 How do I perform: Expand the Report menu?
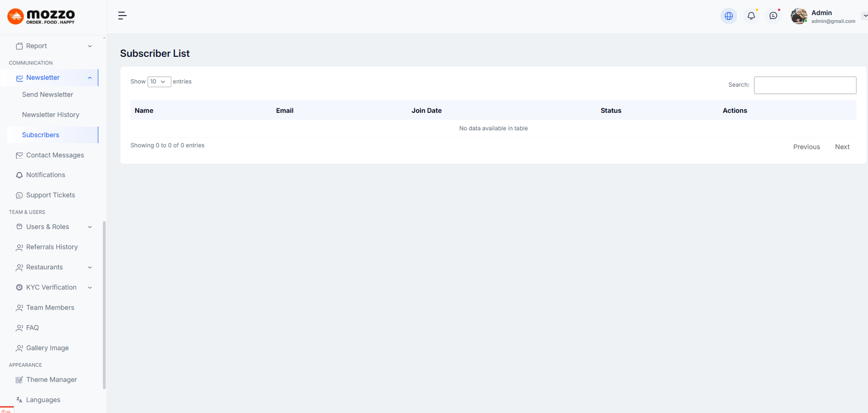point(90,47)
